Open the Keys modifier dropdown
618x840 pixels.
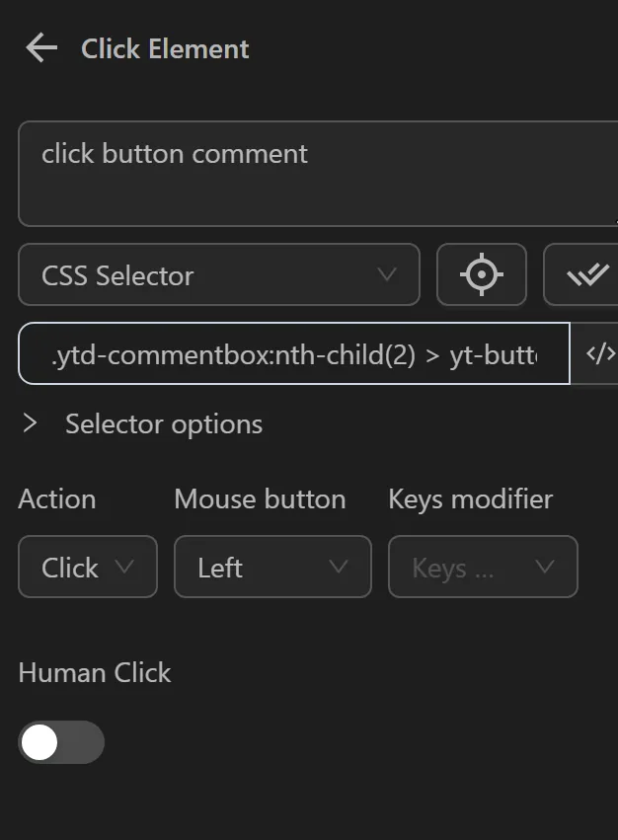(483, 567)
